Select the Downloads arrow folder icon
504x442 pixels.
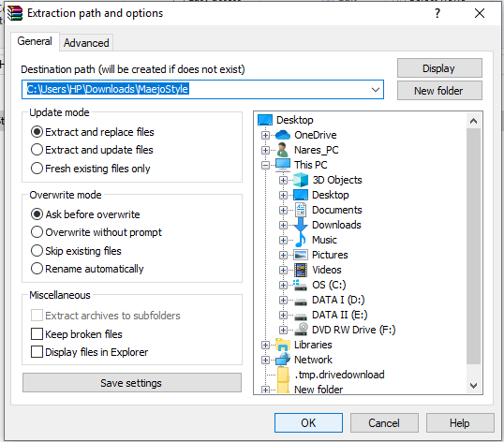coord(301,225)
